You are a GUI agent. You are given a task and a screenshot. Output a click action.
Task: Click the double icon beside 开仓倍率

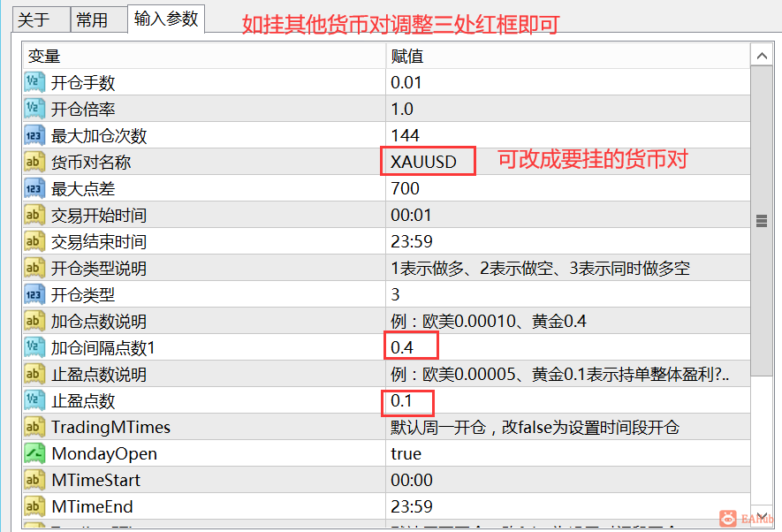click(34, 109)
